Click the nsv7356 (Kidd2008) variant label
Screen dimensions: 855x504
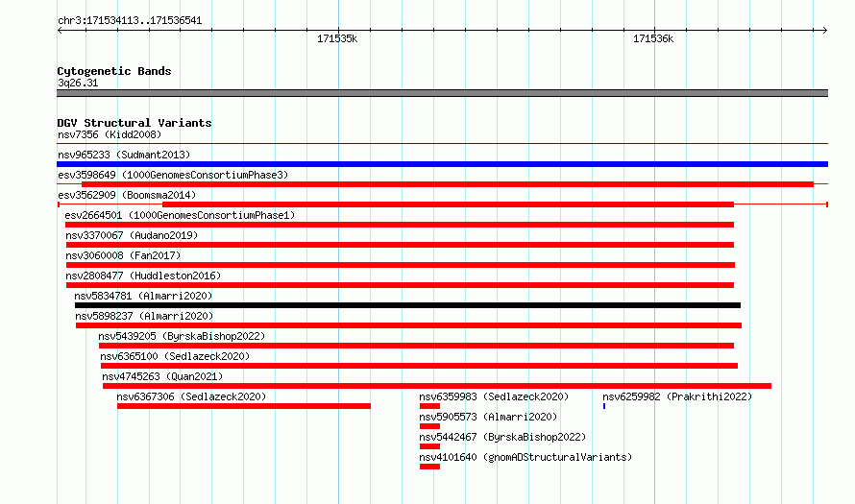coord(110,134)
